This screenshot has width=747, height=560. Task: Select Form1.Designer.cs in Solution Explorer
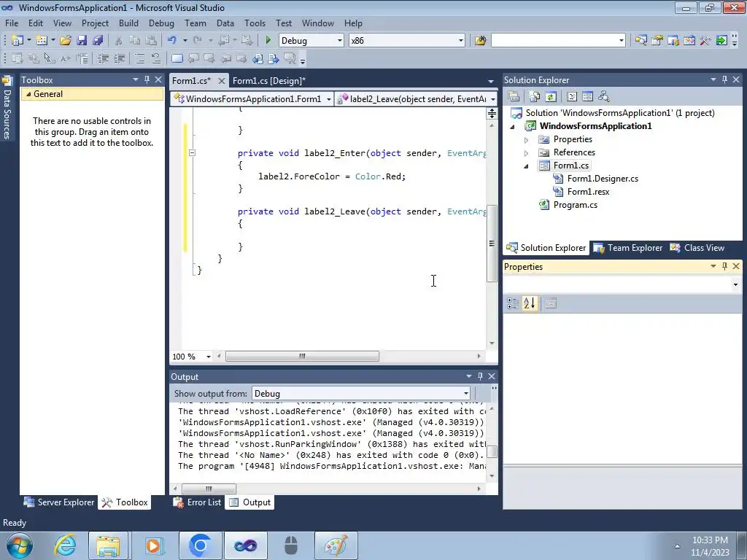603,179
